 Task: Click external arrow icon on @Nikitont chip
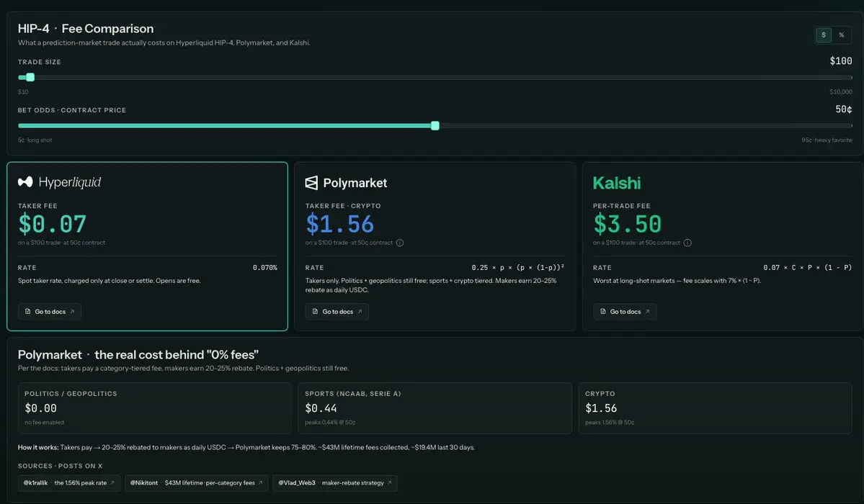260,483
